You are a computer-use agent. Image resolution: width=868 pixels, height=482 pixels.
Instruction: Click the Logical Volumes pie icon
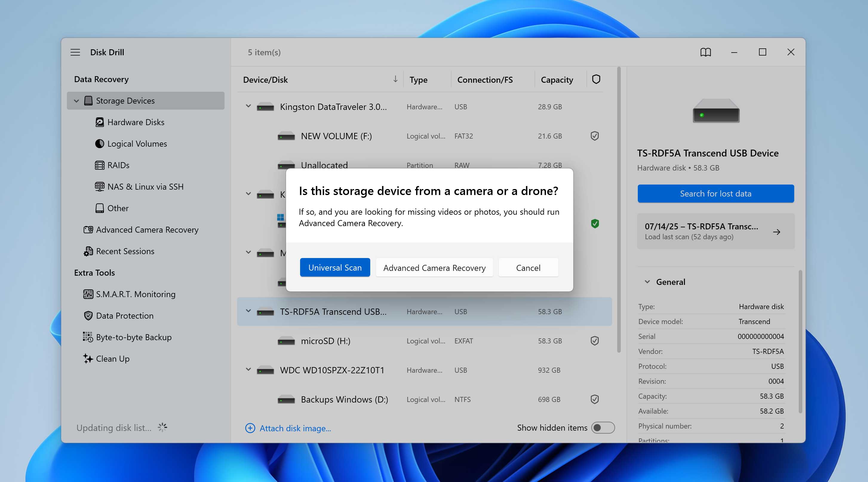point(99,144)
